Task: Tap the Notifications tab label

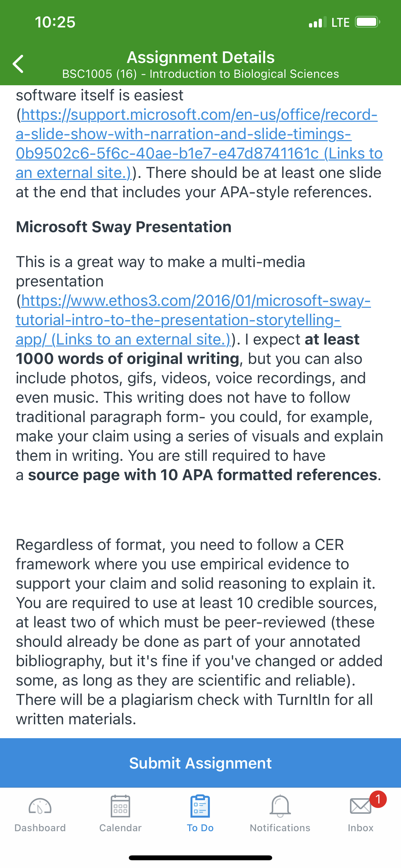Action: pyautogui.click(x=280, y=828)
